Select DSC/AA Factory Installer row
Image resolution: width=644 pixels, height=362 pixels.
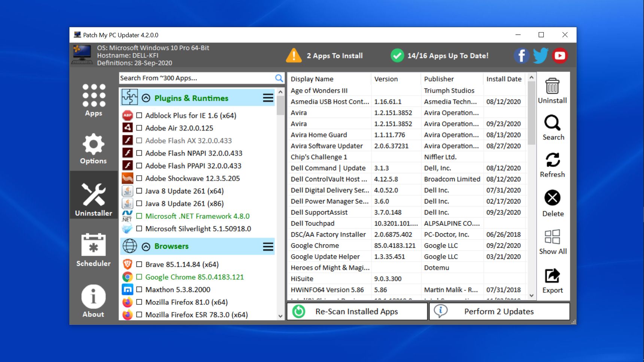[407, 234]
